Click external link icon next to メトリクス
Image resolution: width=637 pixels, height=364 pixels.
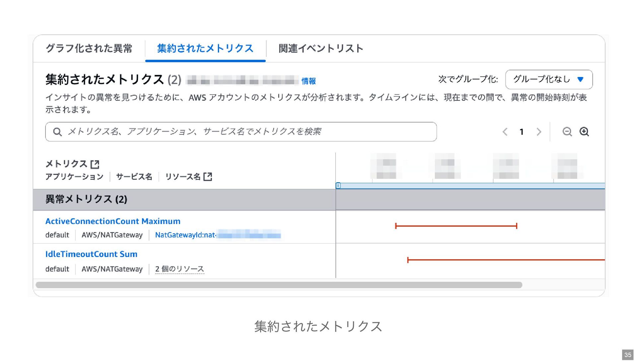pyautogui.click(x=95, y=164)
